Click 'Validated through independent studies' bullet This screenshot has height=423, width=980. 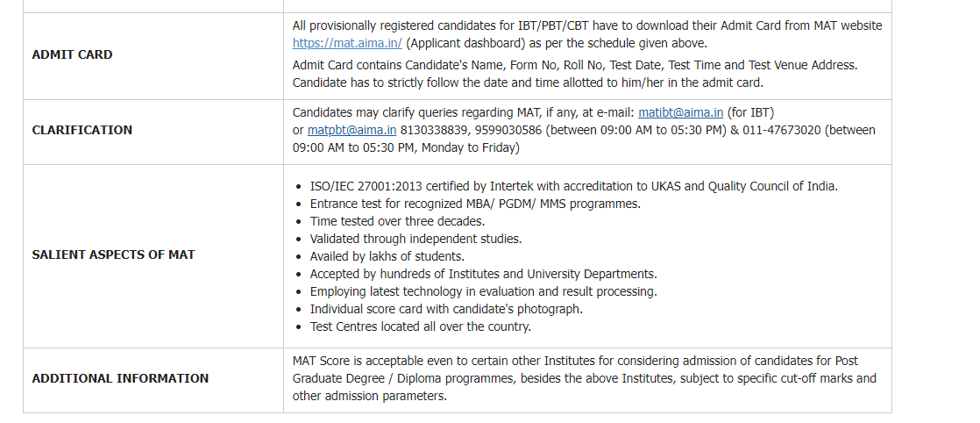pos(415,239)
